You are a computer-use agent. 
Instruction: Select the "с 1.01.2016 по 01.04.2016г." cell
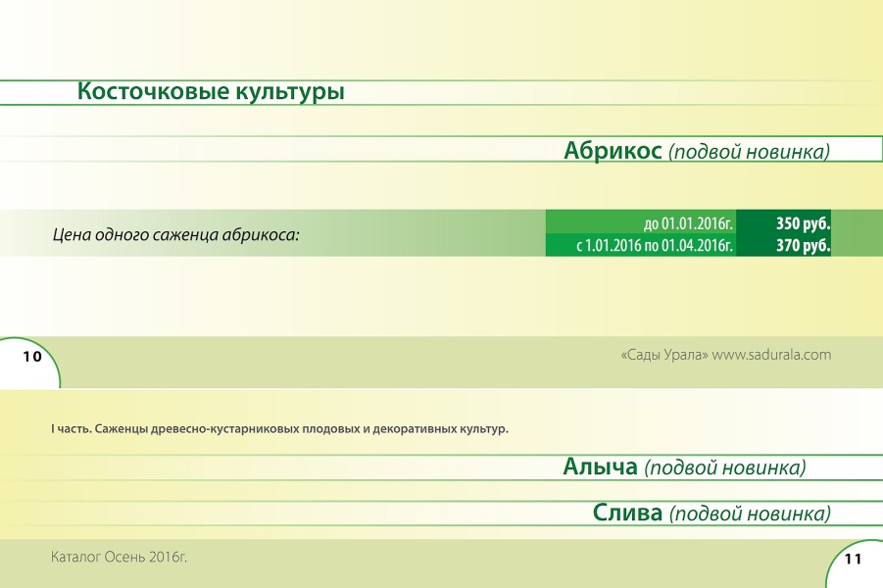655,246
